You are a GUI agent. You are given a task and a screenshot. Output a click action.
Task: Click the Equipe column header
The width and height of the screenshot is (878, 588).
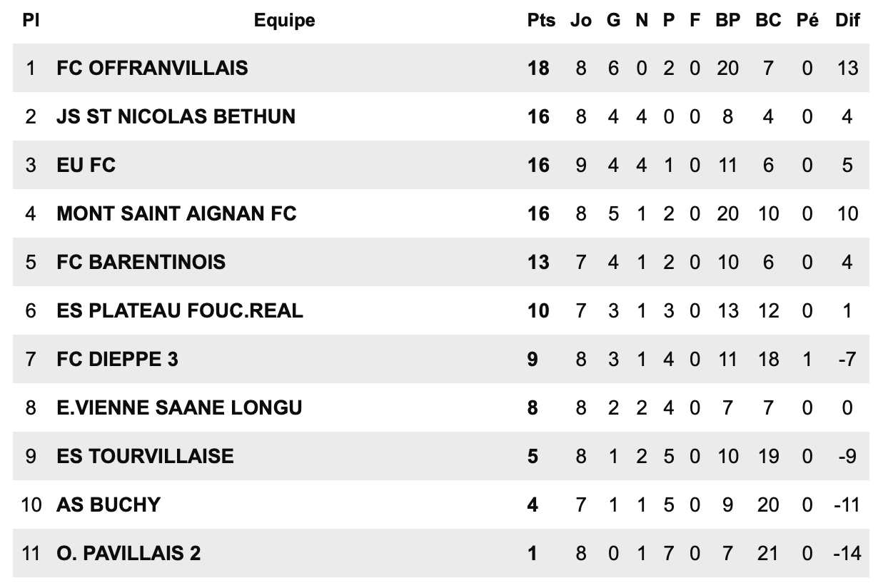(284, 21)
